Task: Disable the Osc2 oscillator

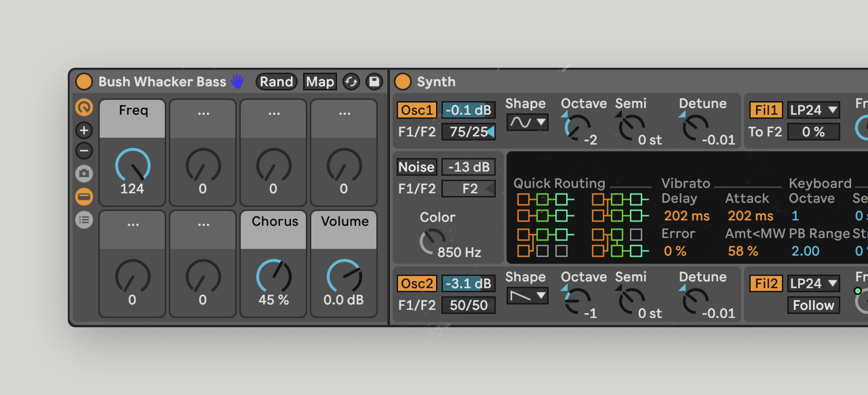Action: pos(416,283)
